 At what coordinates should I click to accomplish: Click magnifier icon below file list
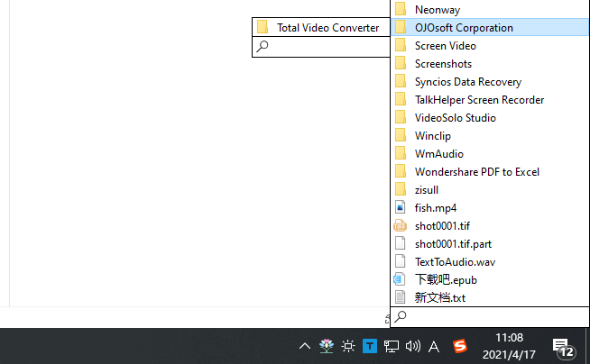[401, 316]
